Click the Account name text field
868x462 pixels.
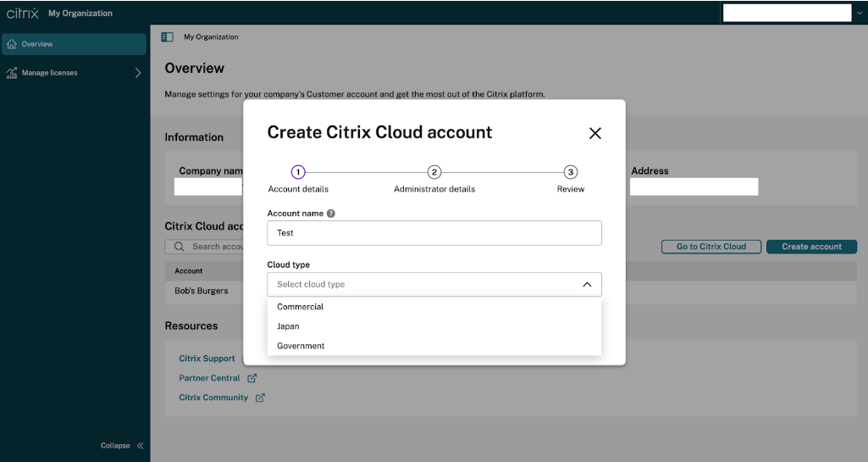point(434,233)
